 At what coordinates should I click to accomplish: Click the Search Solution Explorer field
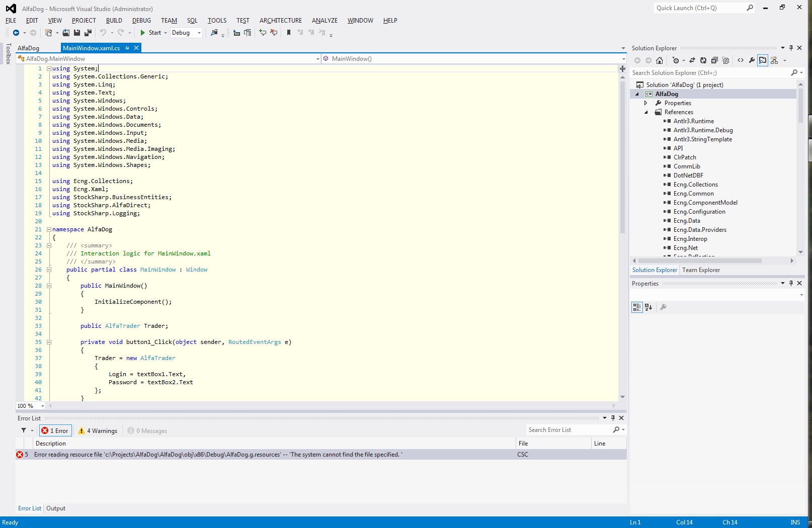point(710,73)
